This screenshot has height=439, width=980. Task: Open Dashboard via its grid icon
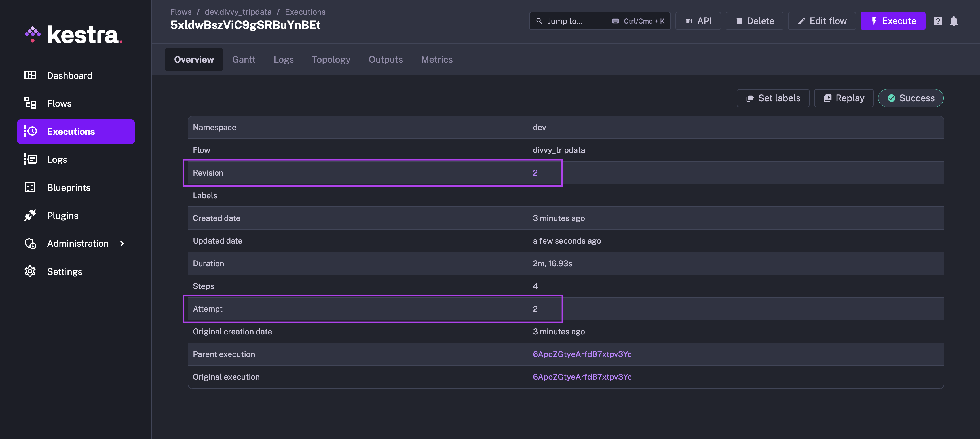30,75
